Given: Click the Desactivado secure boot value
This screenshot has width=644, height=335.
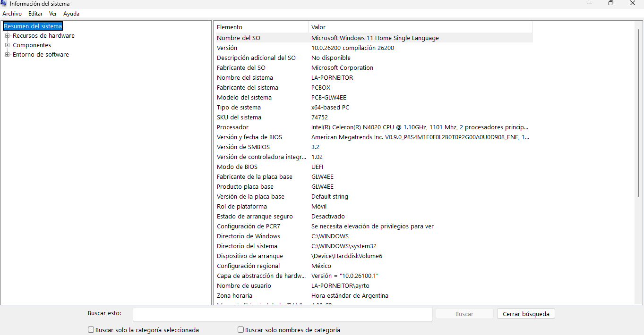Looking at the screenshot, I should tap(328, 217).
